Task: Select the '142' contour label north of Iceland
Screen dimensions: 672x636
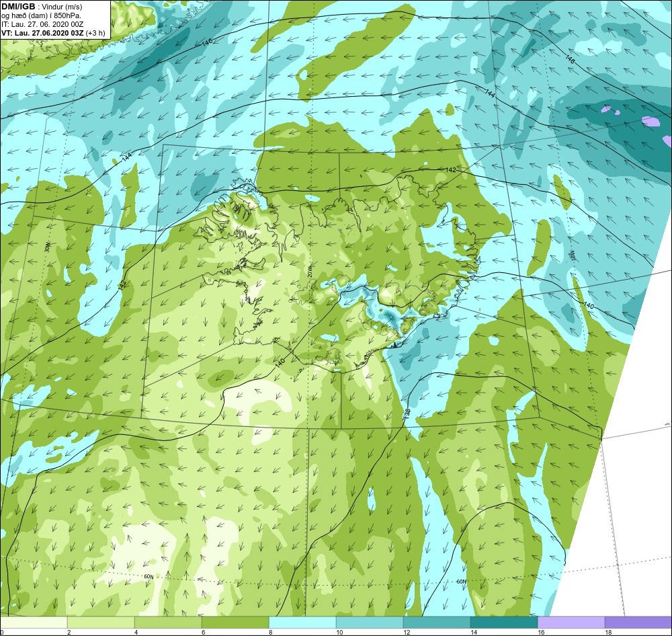Action: point(451,170)
